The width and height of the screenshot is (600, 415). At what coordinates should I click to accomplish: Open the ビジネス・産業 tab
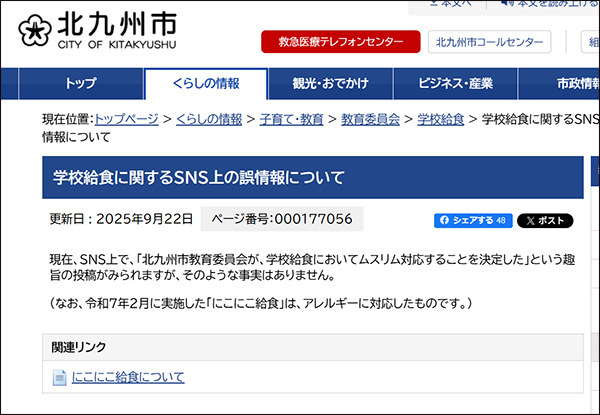click(455, 83)
